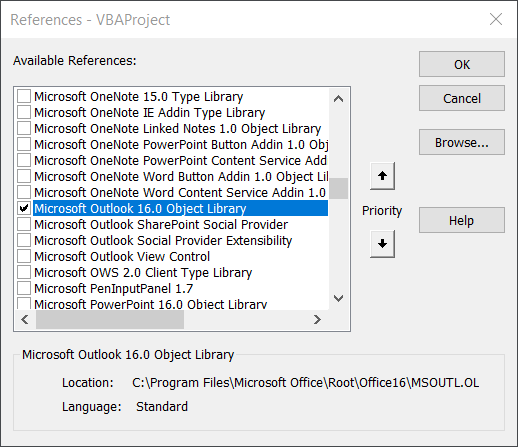Check Microsoft OneNote 15.0 Type Library
This screenshot has height=447, width=518.
(24, 96)
